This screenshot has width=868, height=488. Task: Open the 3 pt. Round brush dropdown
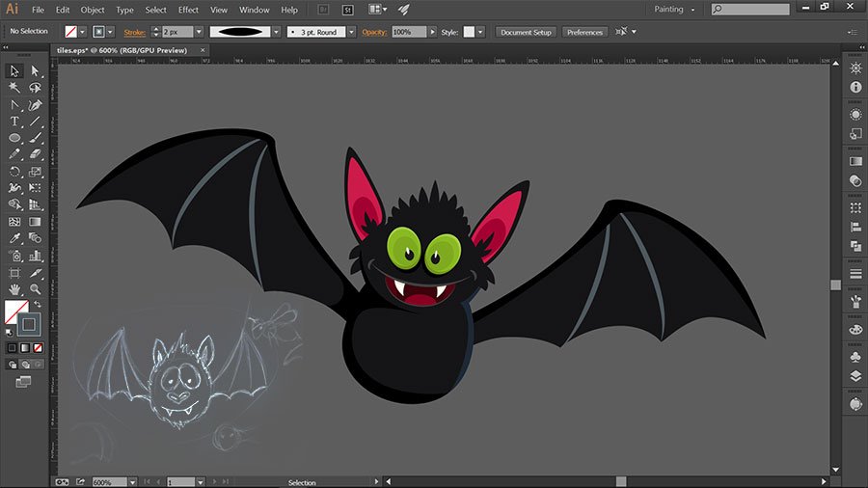[351, 32]
